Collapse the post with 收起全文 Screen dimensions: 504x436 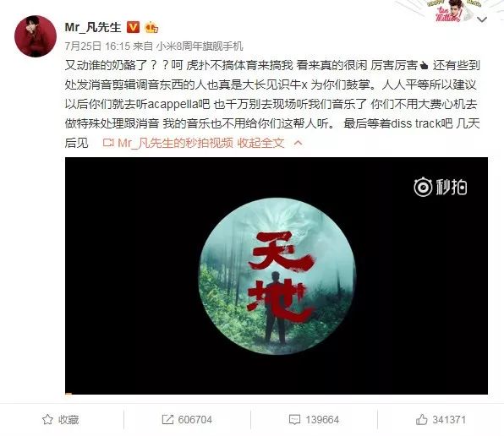260,143
